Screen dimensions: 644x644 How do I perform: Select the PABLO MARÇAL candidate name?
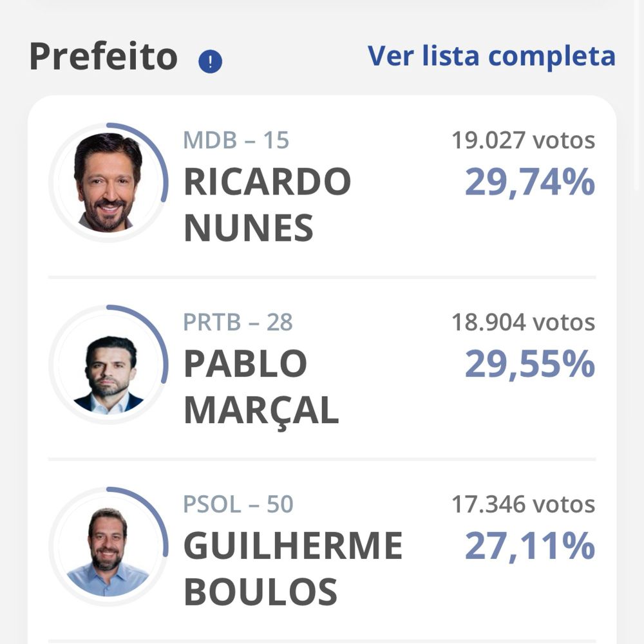[261, 387]
